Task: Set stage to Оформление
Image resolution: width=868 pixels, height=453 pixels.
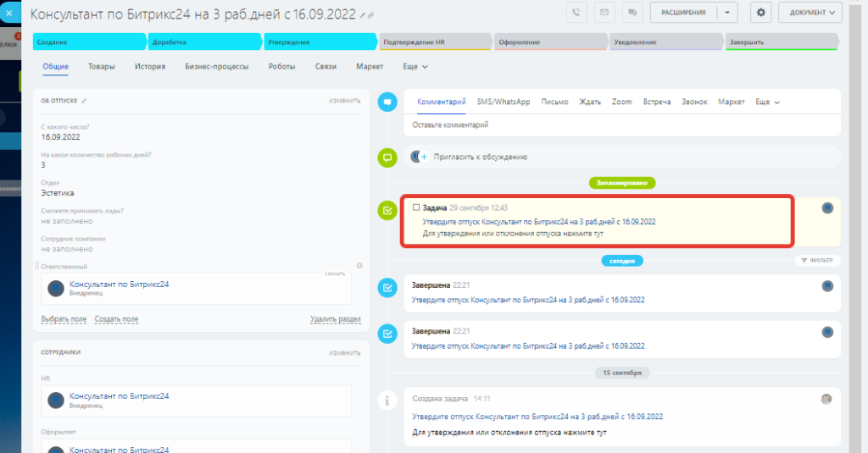Action: click(x=551, y=42)
